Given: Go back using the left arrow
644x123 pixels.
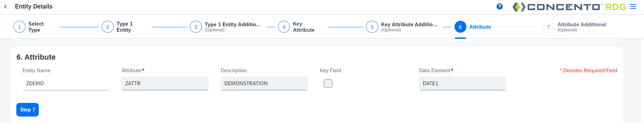Looking at the screenshot, I should pos(5,6).
